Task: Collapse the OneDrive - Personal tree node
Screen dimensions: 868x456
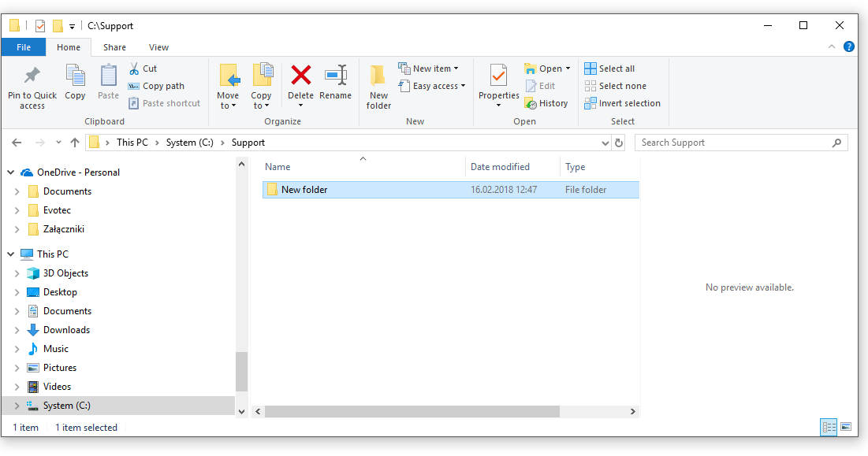Action: (11, 172)
